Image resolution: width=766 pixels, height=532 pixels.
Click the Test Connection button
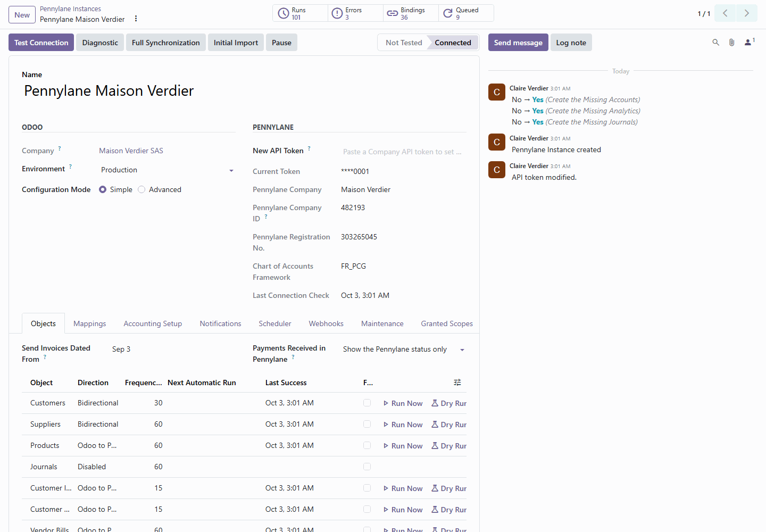click(41, 43)
